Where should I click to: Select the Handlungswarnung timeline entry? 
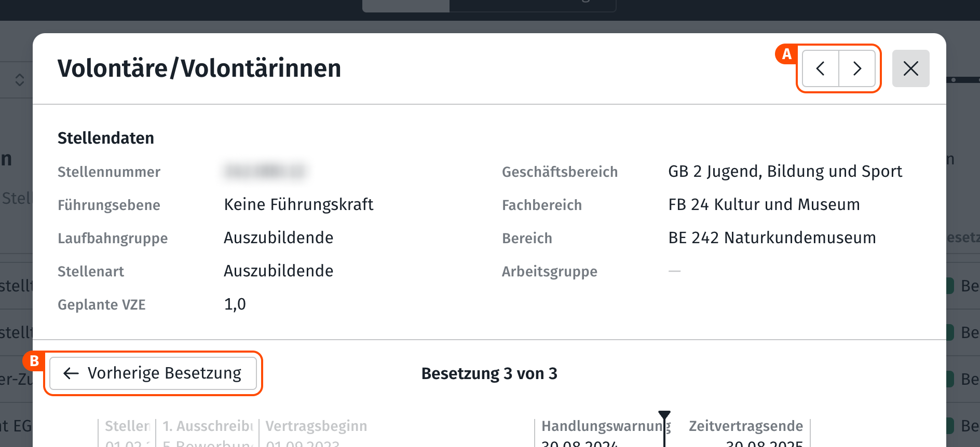click(602, 427)
